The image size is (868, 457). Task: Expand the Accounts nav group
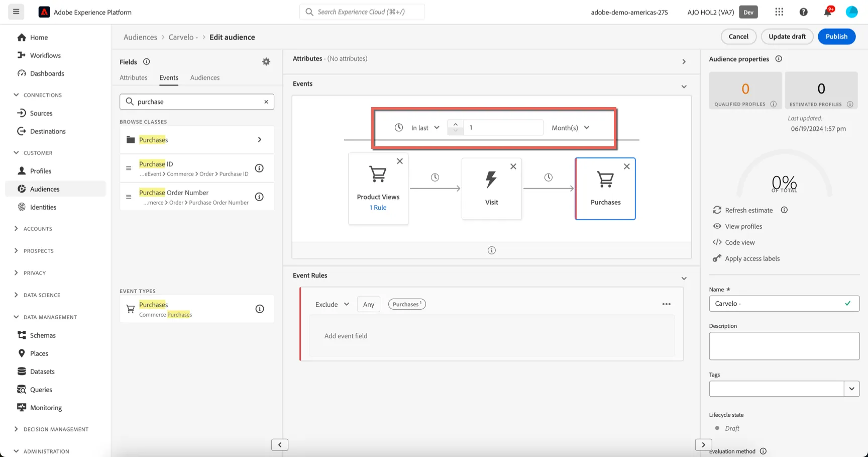pyautogui.click(x=16, y=229)
